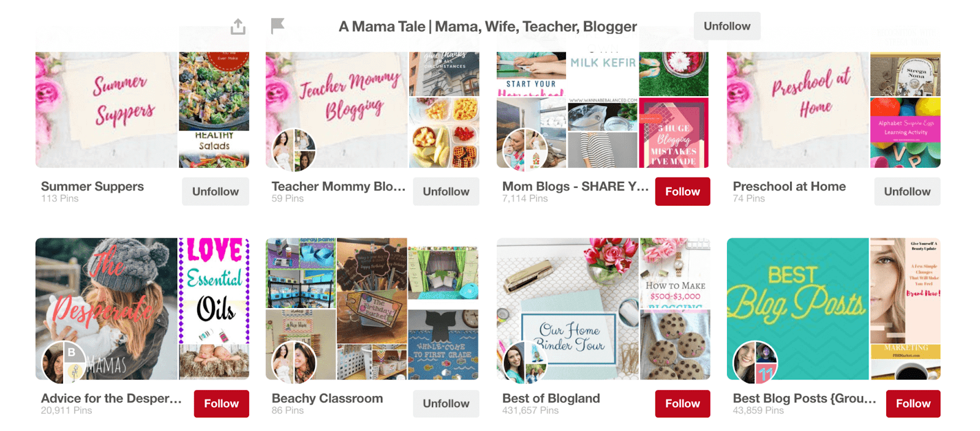Screen dimensions: 980x431
Task: Click collaborator avatar on Mom Blogs board
Action: [x=525, y=150]
